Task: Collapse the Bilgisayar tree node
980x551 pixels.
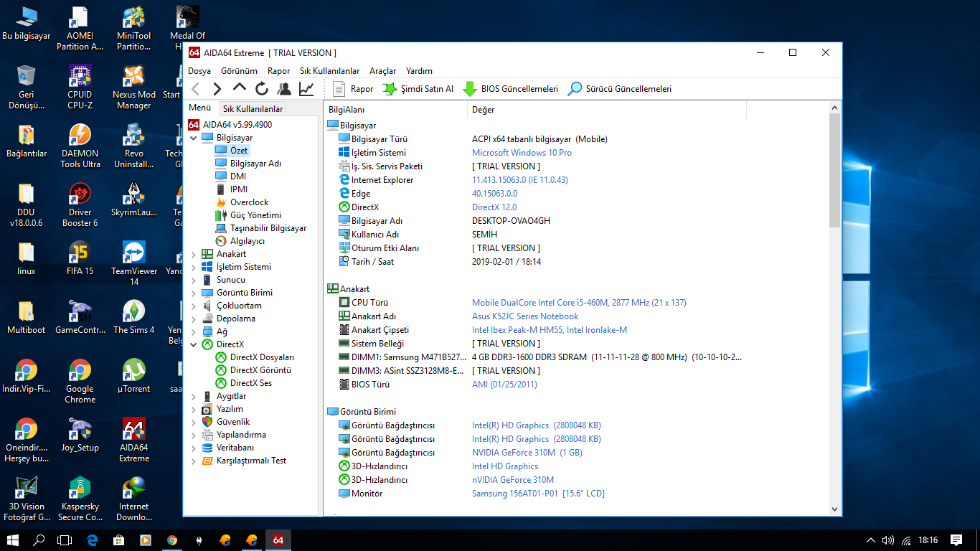Action: (193, 138)
